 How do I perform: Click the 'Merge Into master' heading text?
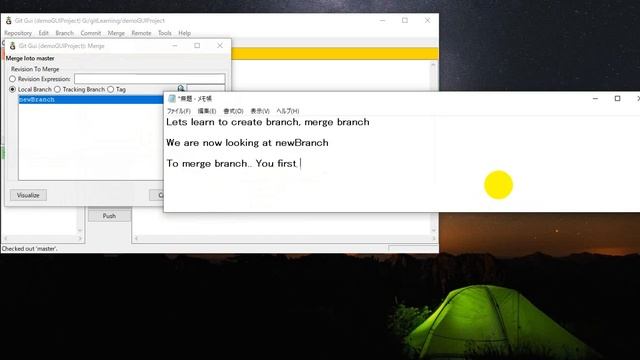(x=30, y=58)
